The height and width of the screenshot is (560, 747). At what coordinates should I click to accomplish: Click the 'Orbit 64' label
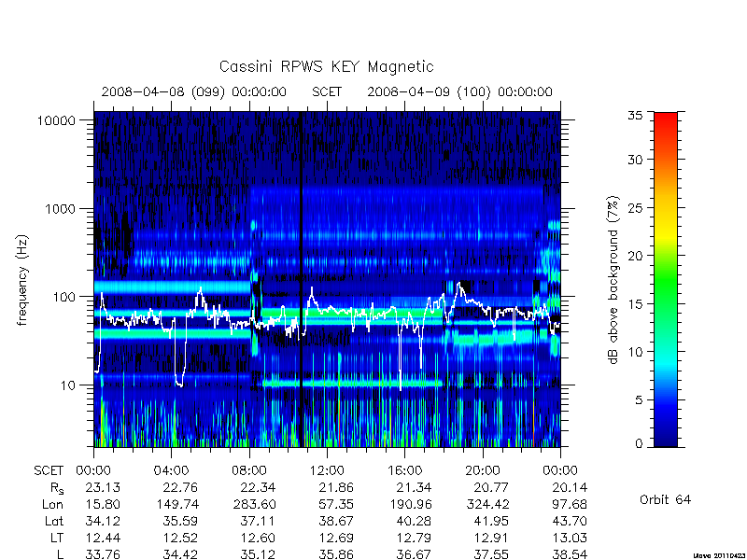point(665,499)
